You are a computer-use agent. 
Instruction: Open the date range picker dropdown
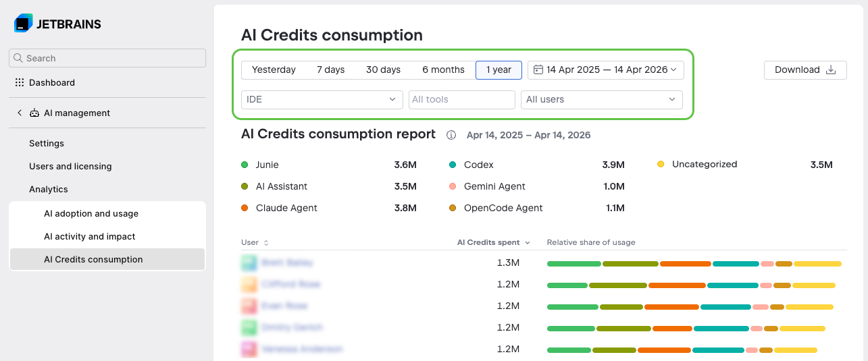pos(606,70)
